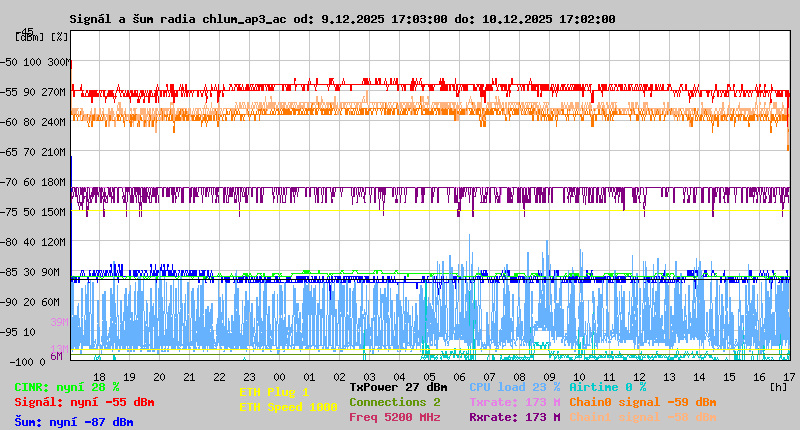Select the Connections 2 legend entry
This screenshot has height=430, width=800.
click(x=395, y=402)
